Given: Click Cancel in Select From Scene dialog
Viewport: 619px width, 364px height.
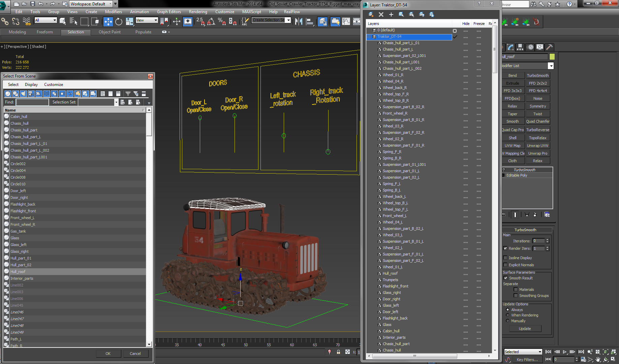Looking at the screenshot, I should tap(135, 354).
